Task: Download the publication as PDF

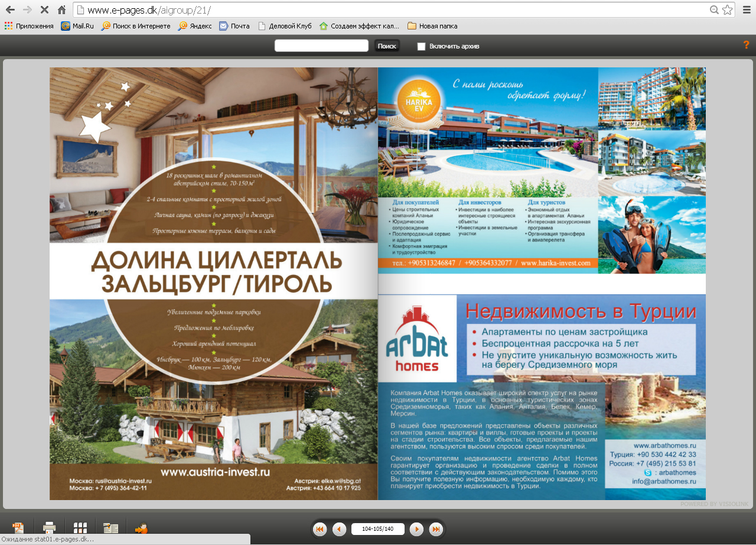Action: tap(18, 528)
